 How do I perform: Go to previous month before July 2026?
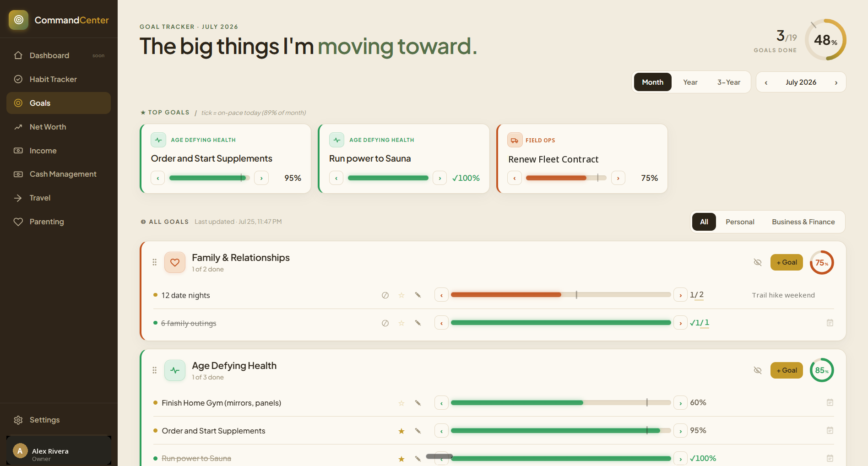[x=766, y=82]
